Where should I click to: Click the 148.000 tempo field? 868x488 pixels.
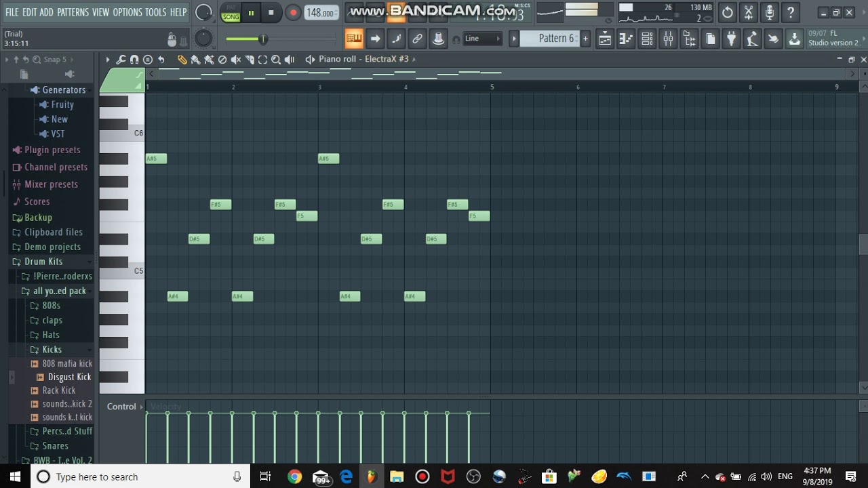point(321,13)
